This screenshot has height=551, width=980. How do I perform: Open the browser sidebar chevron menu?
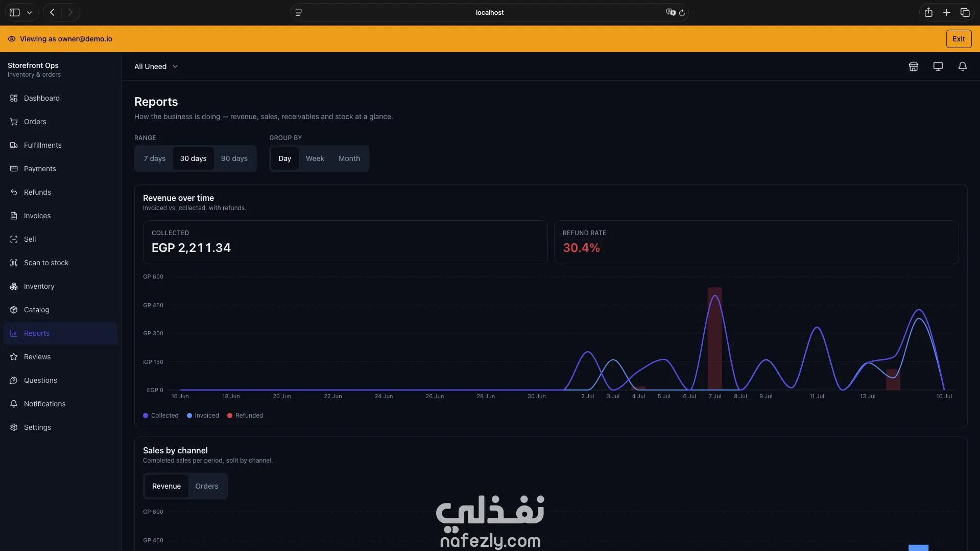[x=30, y=12]
